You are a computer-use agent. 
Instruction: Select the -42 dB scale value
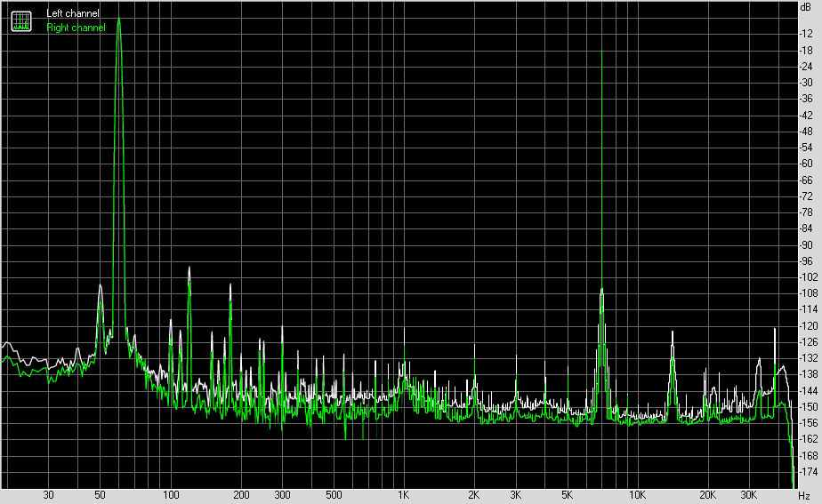(x=806, y=116)
